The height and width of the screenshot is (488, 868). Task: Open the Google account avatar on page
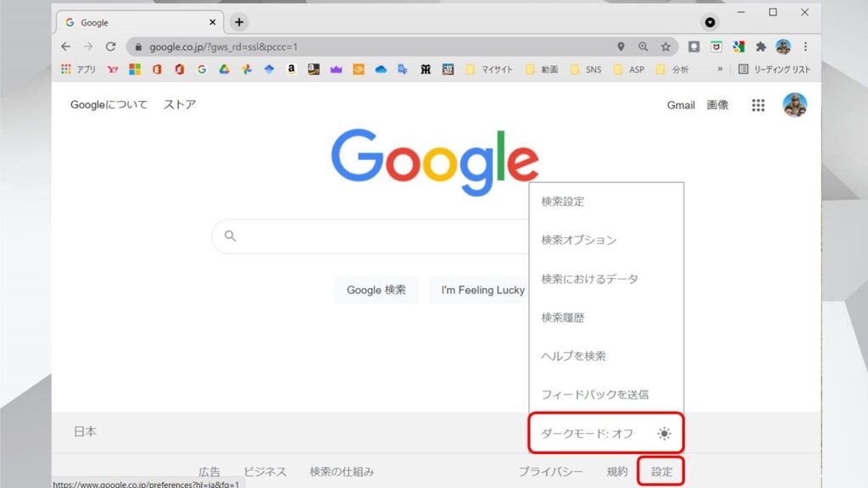tap(794, 105)
